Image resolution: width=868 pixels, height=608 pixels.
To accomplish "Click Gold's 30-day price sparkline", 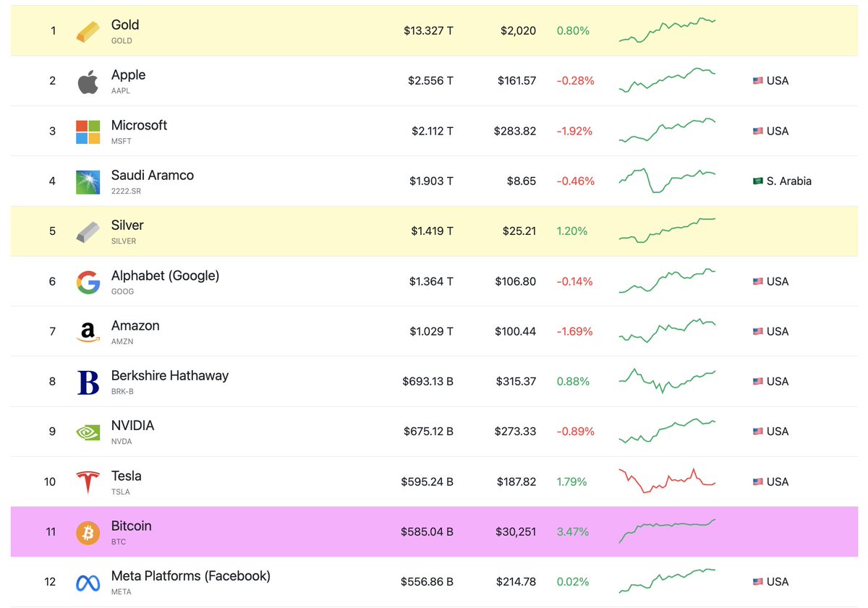I will click(x=667, y=30).
